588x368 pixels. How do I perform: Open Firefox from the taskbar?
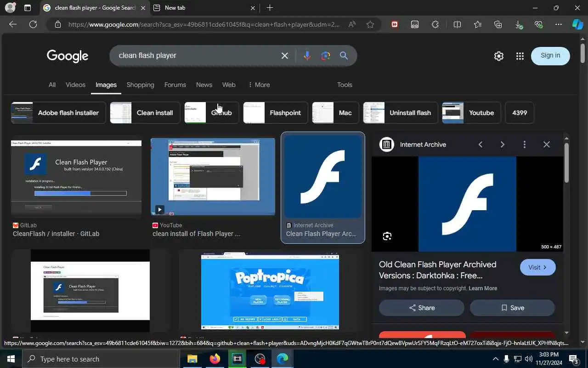click(215, 359)
